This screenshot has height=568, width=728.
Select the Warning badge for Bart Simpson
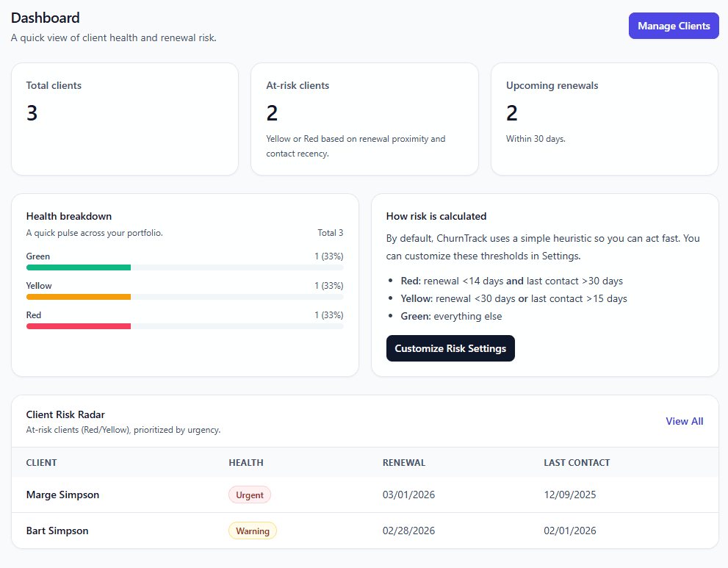coord(253,531)
